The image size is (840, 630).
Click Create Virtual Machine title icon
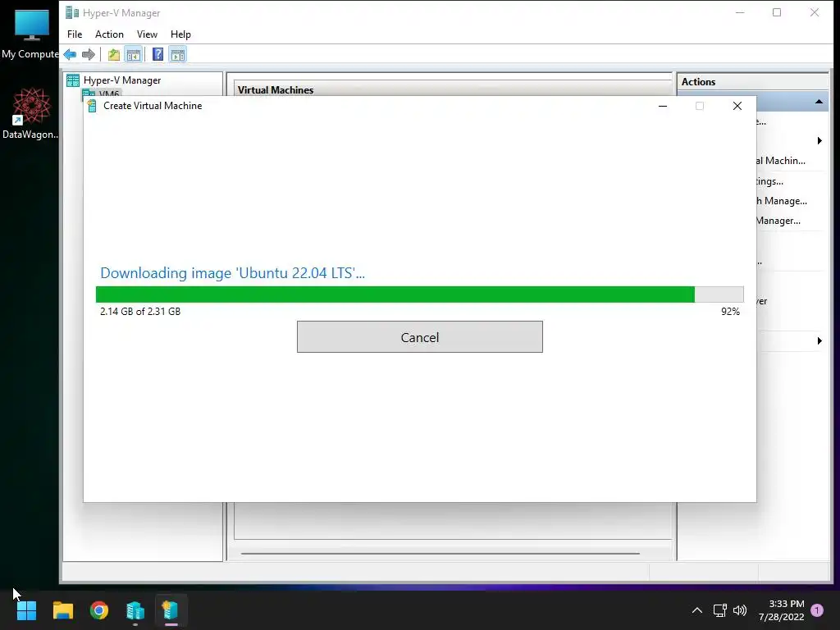pos(92,106)
